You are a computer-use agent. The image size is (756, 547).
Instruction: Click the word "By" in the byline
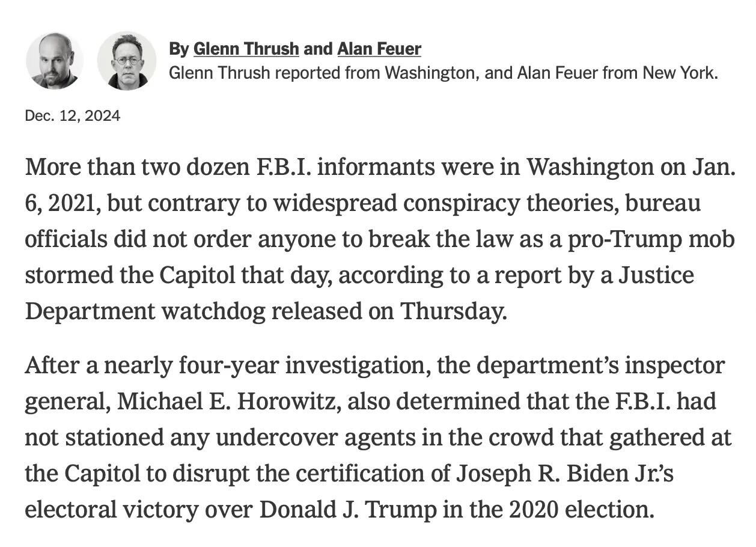179,49
